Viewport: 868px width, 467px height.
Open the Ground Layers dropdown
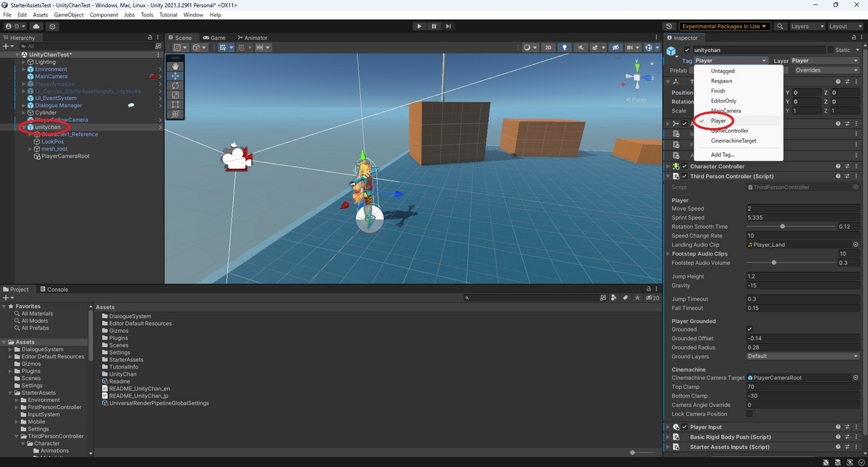(x=802, y=356)
